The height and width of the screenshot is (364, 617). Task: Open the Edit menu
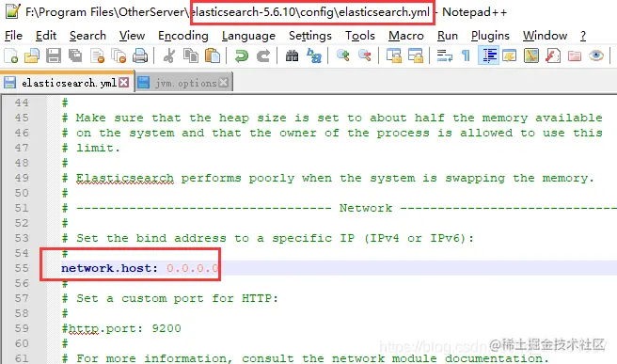point(46,36)
